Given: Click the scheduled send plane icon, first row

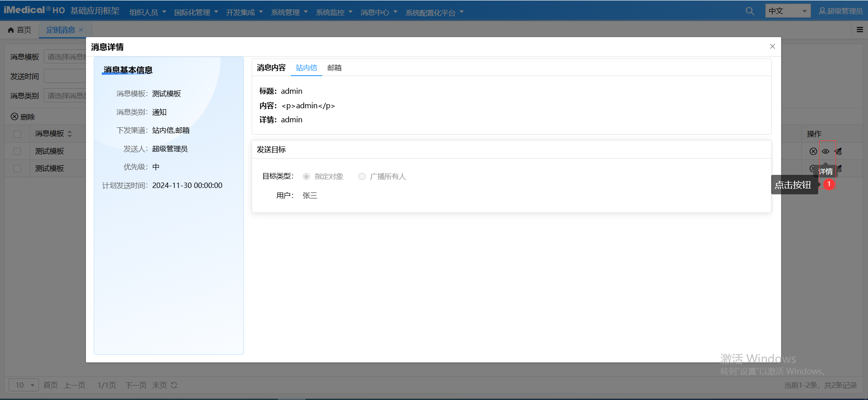Looking at the screenshot, I should click(838, 152).
